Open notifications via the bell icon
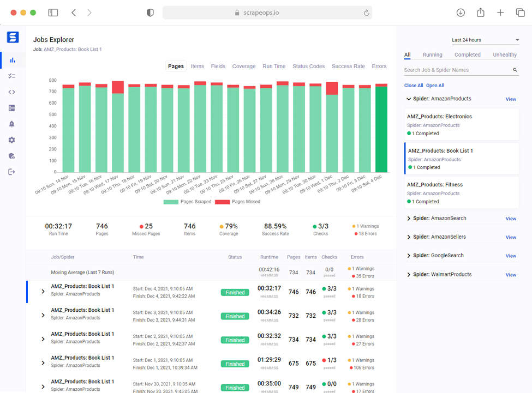 (13, 124)
